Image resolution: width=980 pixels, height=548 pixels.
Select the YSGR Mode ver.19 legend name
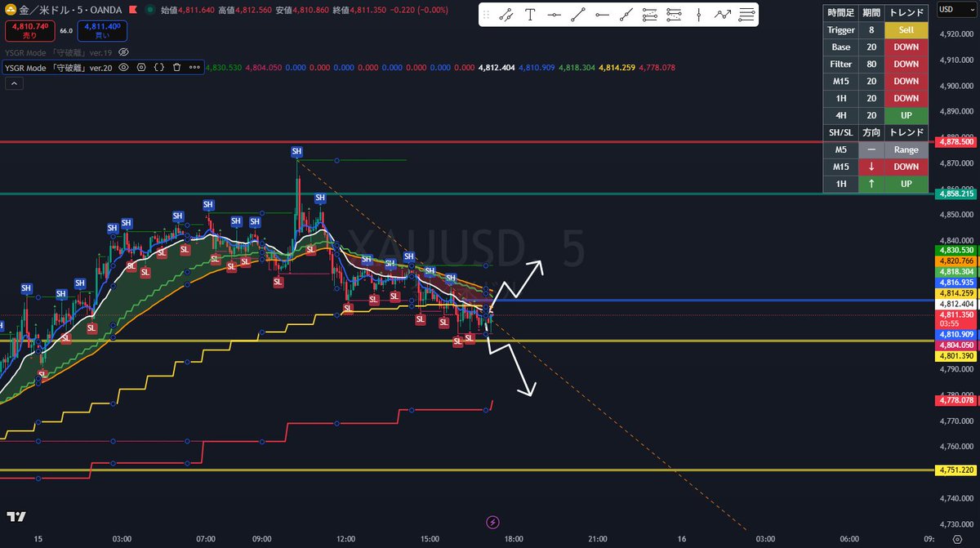tap(58, 51)
